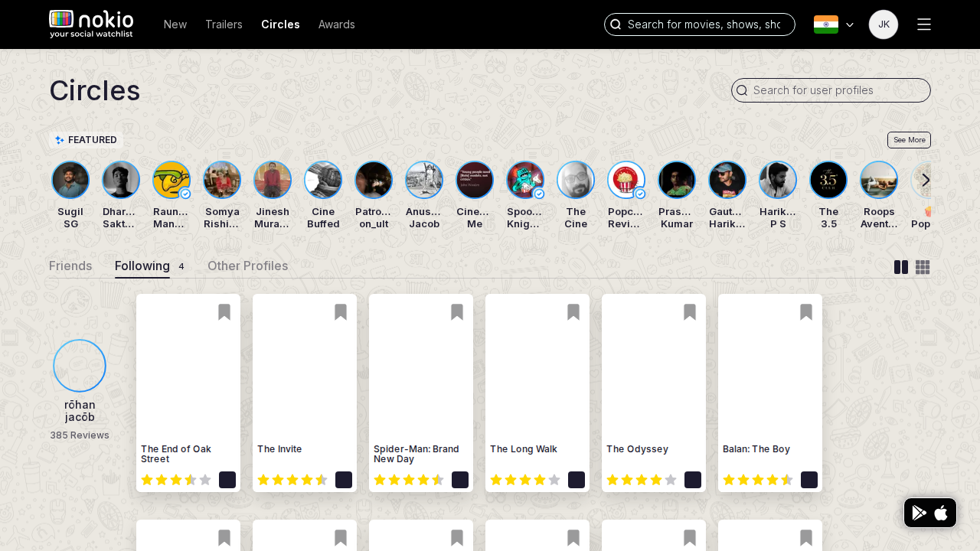The height and width of the screenshot is (551, 980).
Task: Show next featured profiles with the arrow
Action: pos(926,180)
